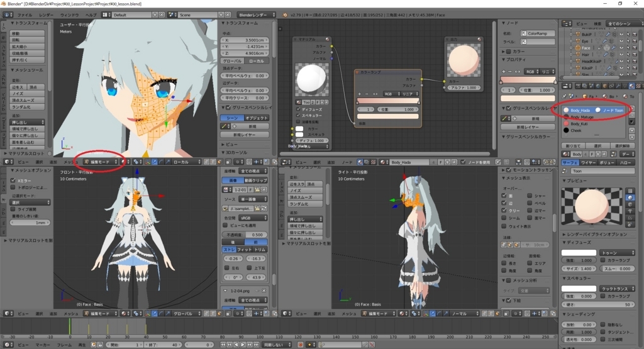Click Body_Matuge material slot
The width and height of the screenshot is (644, 349).
[595, 117]
